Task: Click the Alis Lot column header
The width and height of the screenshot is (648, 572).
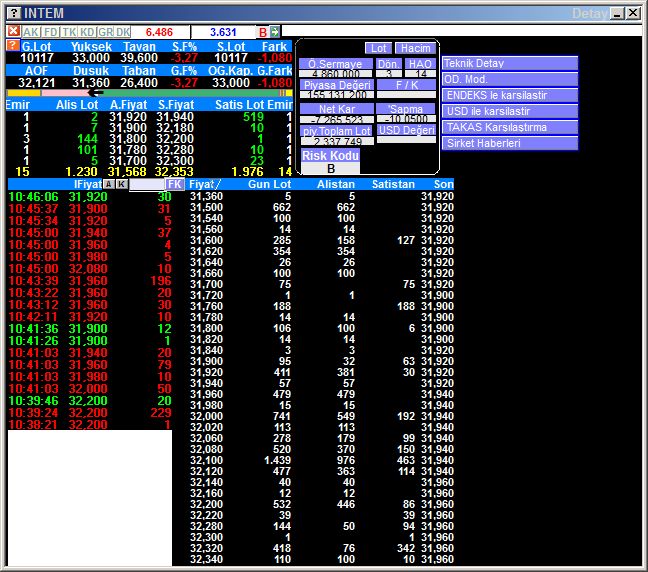Action: pyautogui.click(x=77, y=105)
